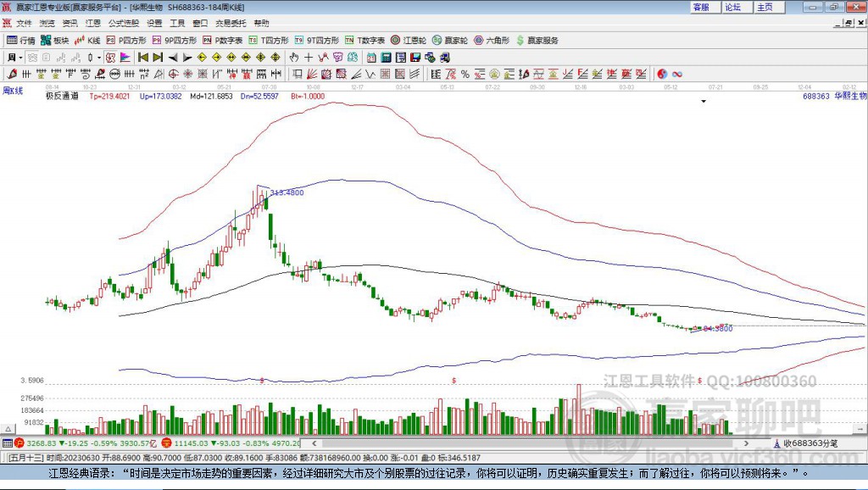868x490 pixels.
Task: Open the P数字表 tool
Action: pyautogui.click(x=223, y=41)
